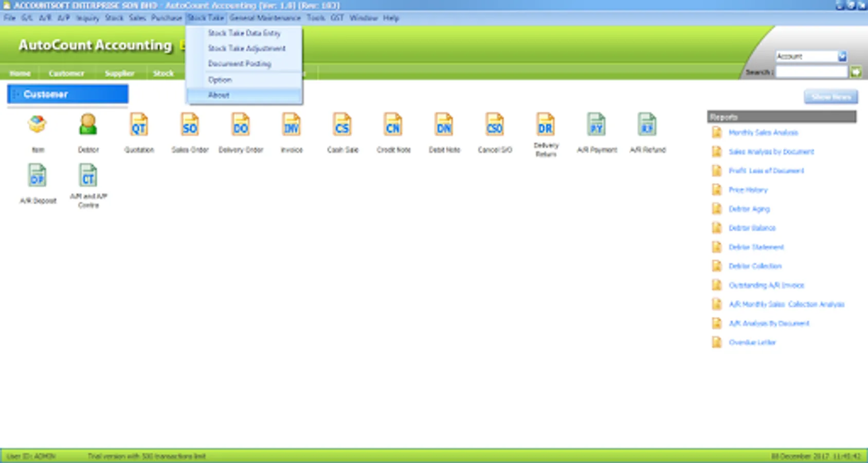
Task: Open the Window menu
Action: pos(364,18)
